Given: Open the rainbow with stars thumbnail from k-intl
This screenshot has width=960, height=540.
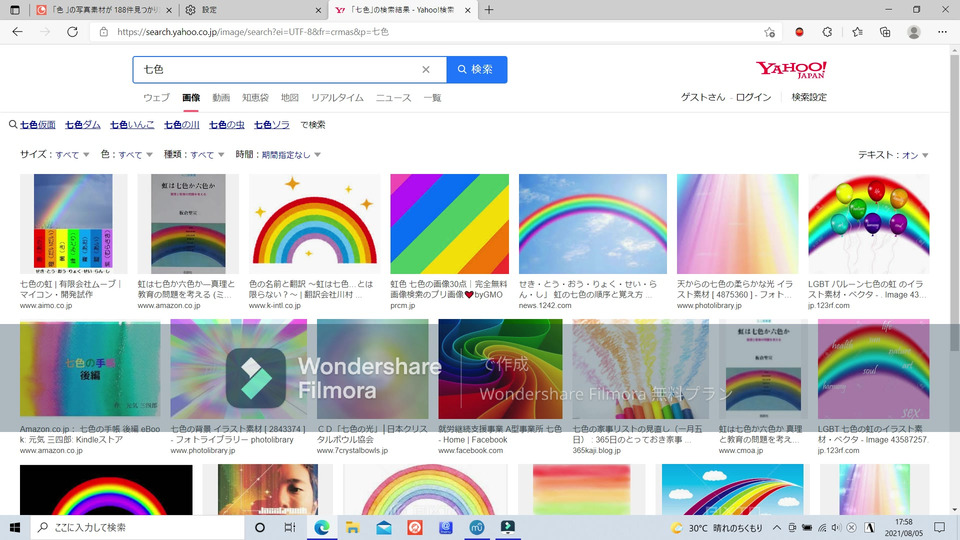Looking at the screenshot, I should (315, 223).
